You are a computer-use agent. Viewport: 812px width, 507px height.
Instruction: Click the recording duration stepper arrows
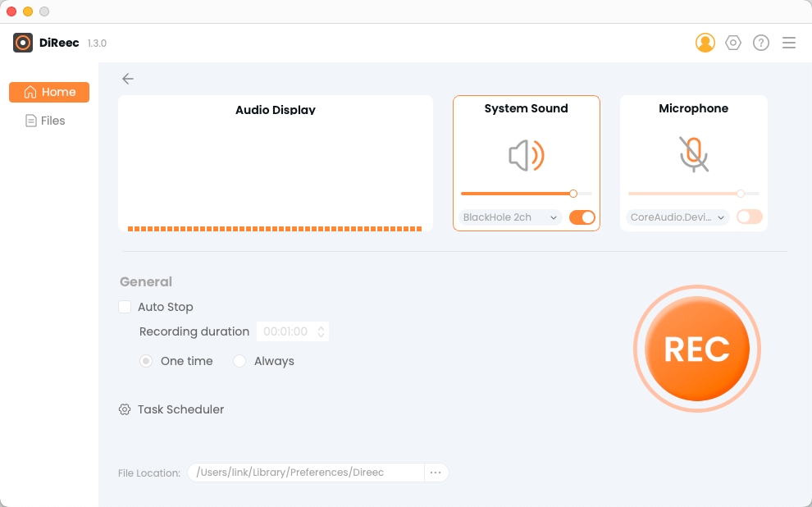pyautogui.click(x=321, y=331)
